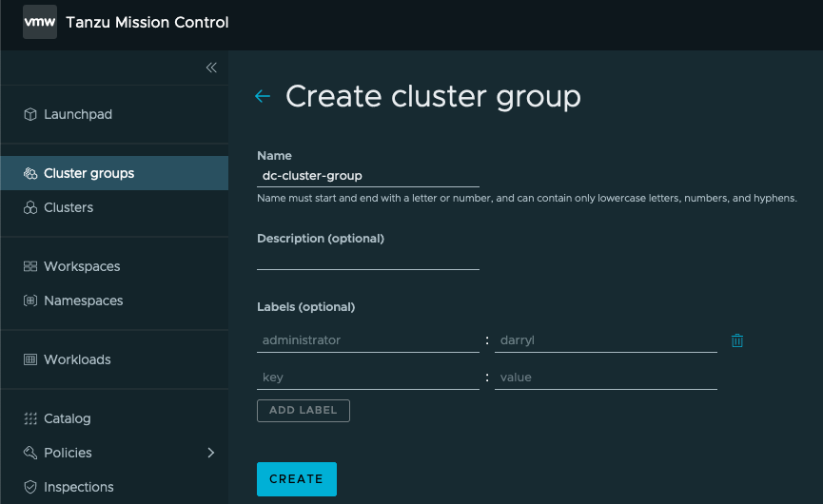Viewport: 823px width, 504px height.
Task: Click the Catalog grid icon
Action: (30, 418)
